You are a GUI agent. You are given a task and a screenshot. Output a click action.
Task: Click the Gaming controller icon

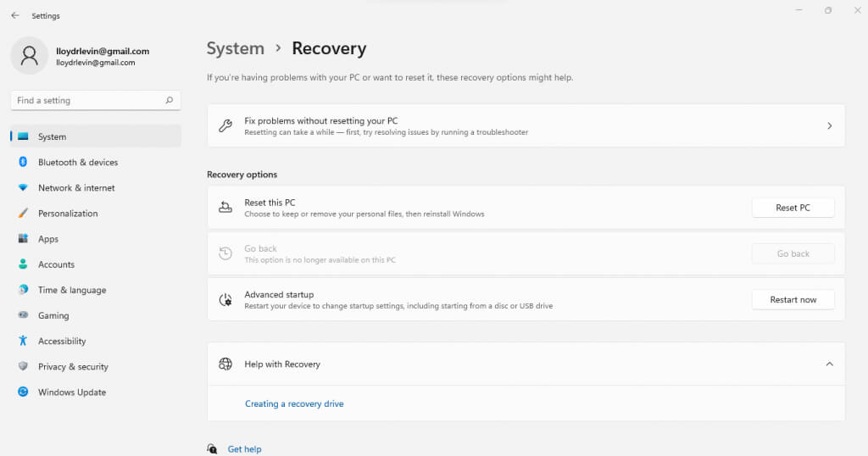(23, 315)
